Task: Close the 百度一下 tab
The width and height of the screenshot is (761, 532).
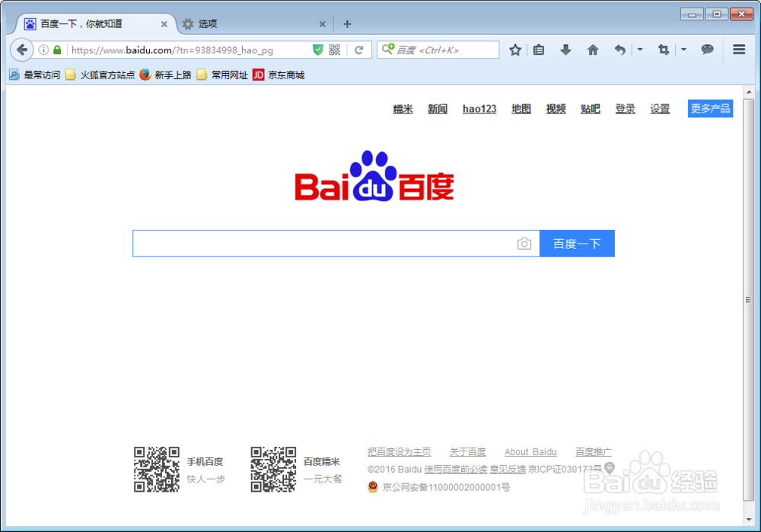Action: (x=164, y=24)
